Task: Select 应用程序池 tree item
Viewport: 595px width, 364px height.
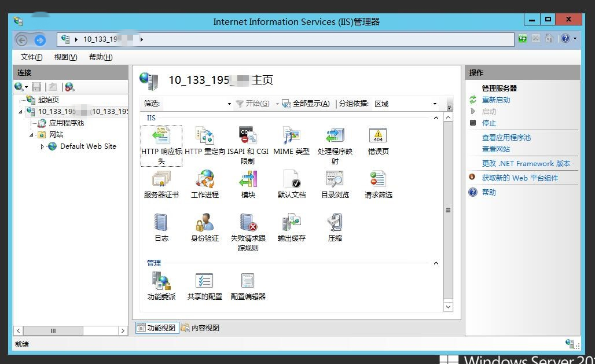Action: 66,123
